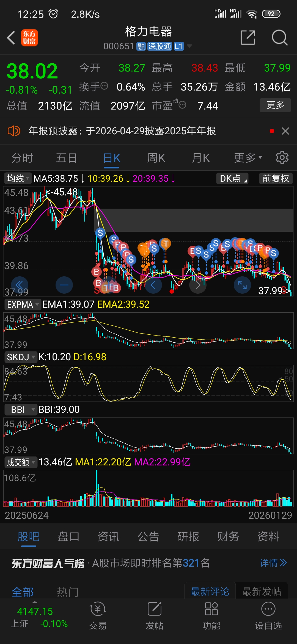Open the 前复权 adjustment selector
Viewport: 297px width, 644px height.
click(x=276, y=178)
